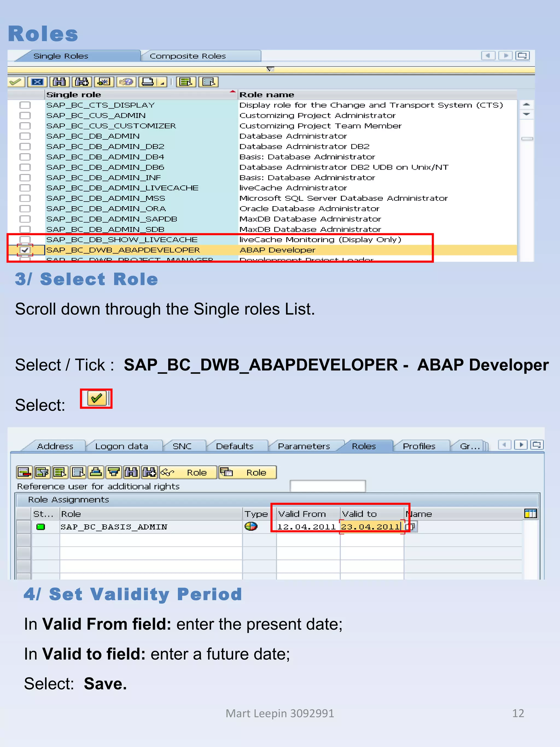This screenshot has width=560, height=747.
Task: Open the Parameters tab
Action: point(304,446)
